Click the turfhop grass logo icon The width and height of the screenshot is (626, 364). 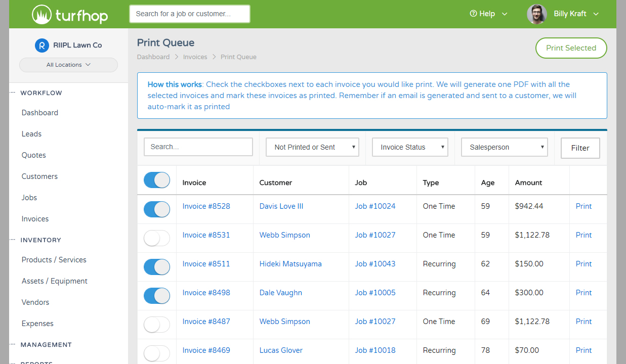(x=41, y=15)
